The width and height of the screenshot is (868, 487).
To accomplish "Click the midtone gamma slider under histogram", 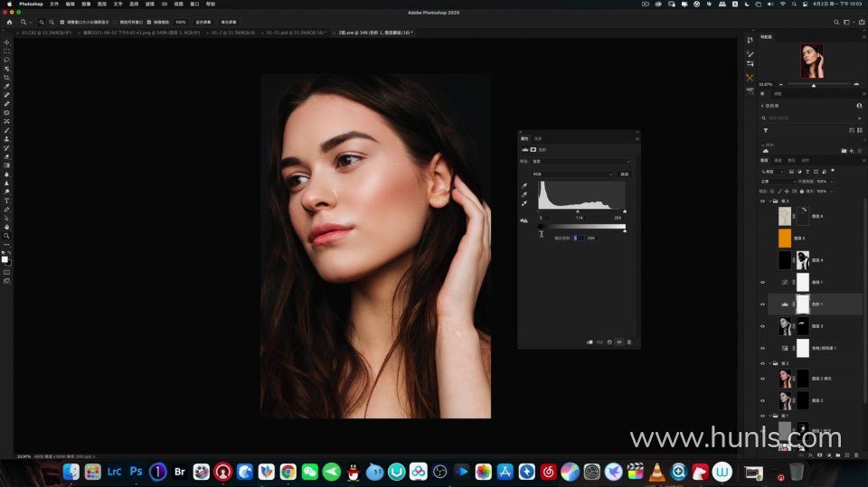I will point(579,211).
